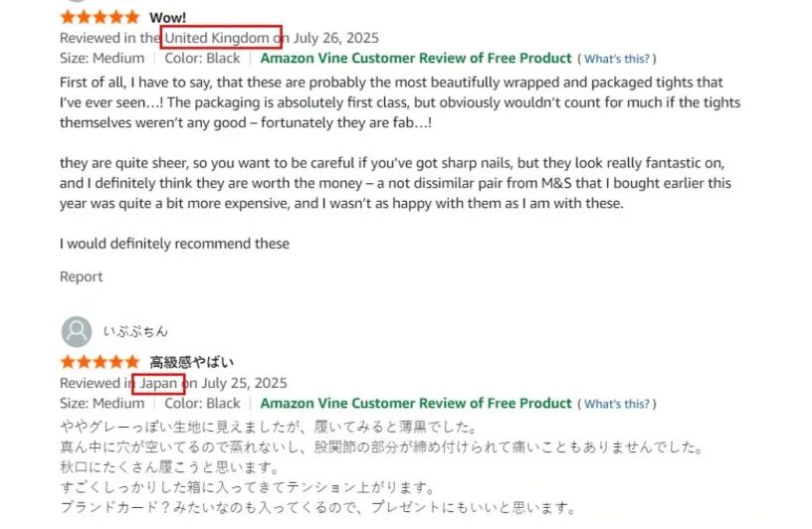
Task: Open the 高級感やばい review title
Action: coord(191,362)
